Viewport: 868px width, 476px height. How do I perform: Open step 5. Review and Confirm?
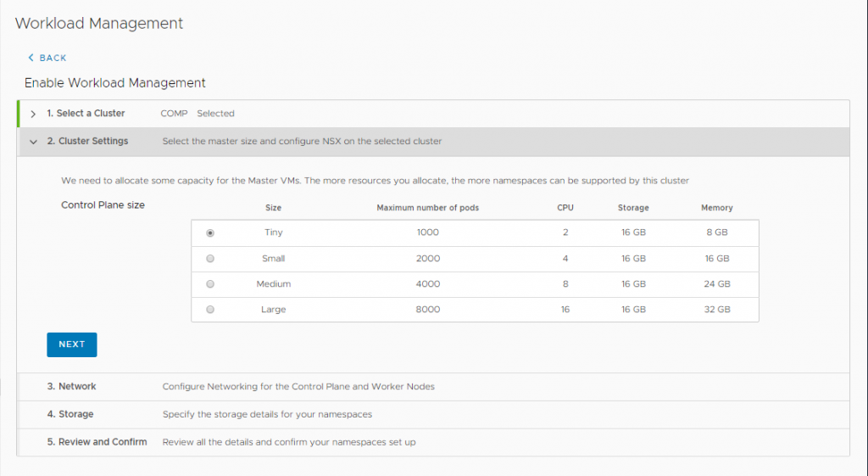coord(97,442)
